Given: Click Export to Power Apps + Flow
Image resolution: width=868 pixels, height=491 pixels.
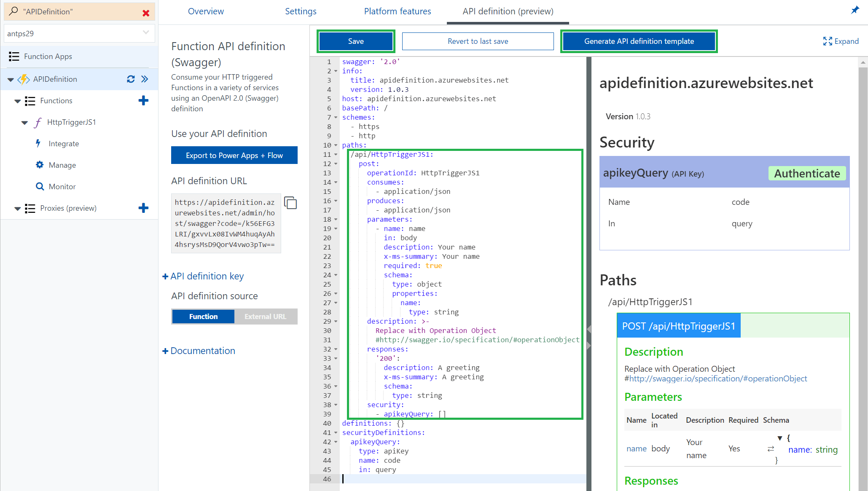Looking at the screenshot, I should [x=234, y=155].
